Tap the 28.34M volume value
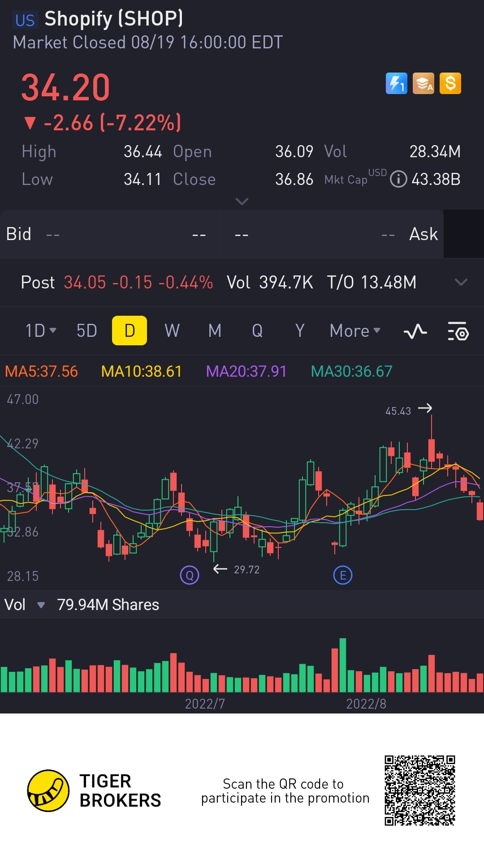 (435, 151)
